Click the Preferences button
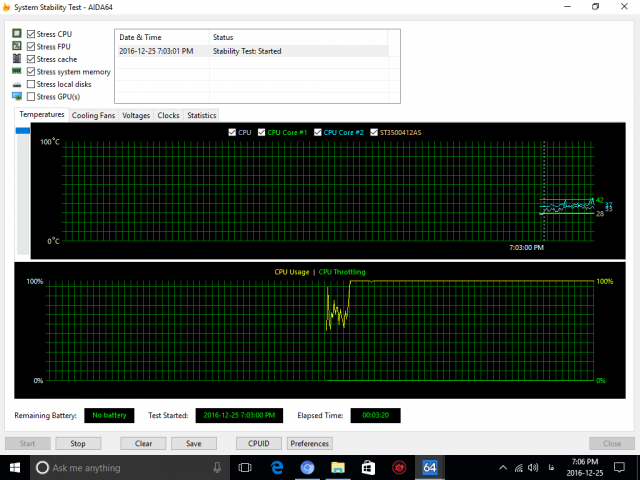640x480 pixels. pyautogui.click(x=309, y=443)
